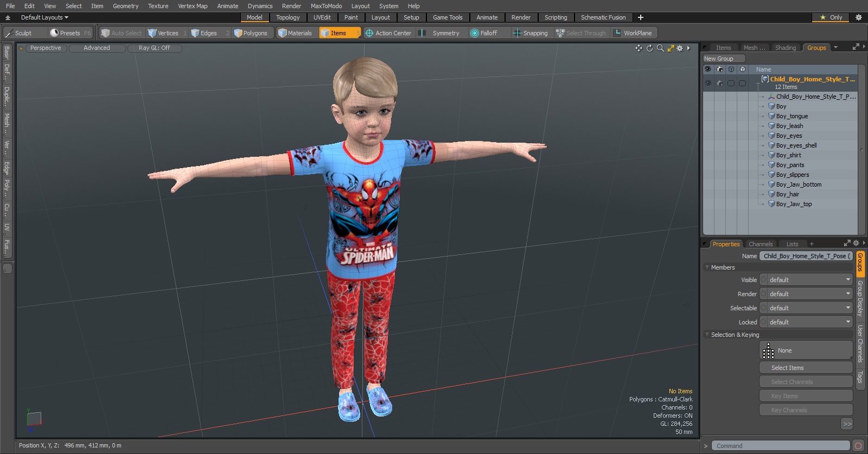Open preferences gear at top right
868x454 pixels.
858,17
